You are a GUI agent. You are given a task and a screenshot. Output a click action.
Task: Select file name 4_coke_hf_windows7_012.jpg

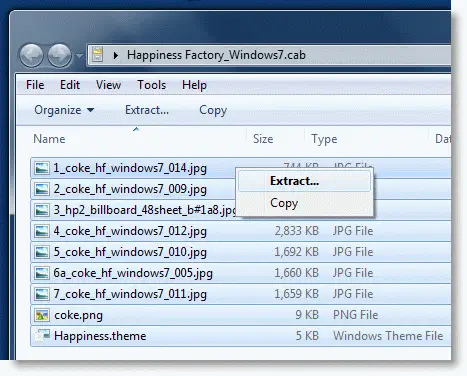click(x=130, y=231)
